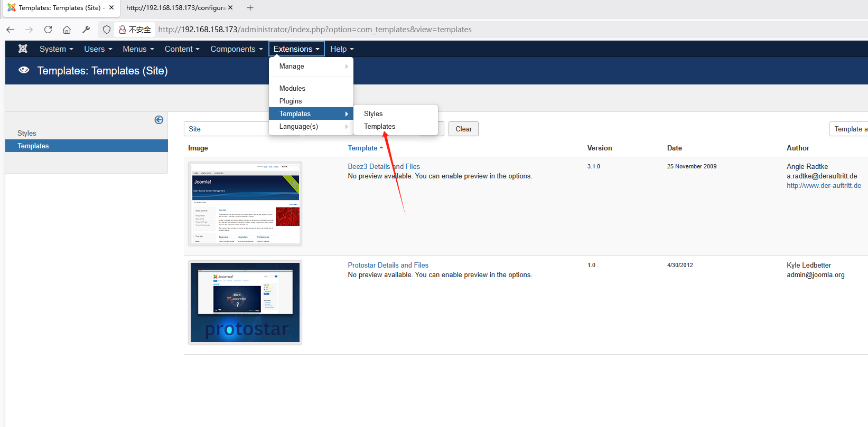This screenshot has width=868, height=427.
Task: Click the shield tracking protection icon
Action: (107, 30)
